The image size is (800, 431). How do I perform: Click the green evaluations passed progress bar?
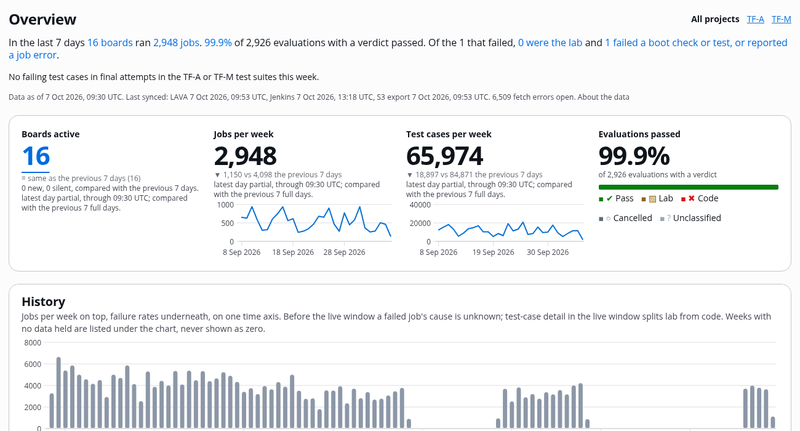click(688, 187)
